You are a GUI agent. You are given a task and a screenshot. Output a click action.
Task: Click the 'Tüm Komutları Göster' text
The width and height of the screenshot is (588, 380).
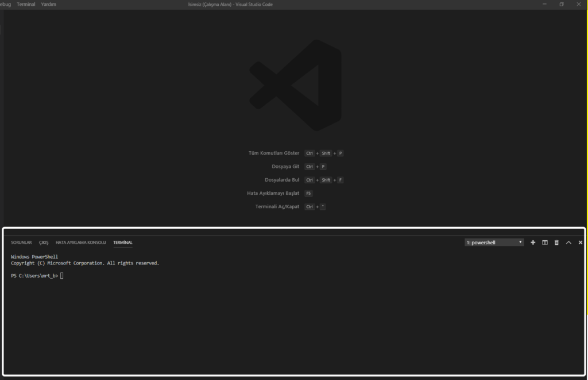(274, 153)
